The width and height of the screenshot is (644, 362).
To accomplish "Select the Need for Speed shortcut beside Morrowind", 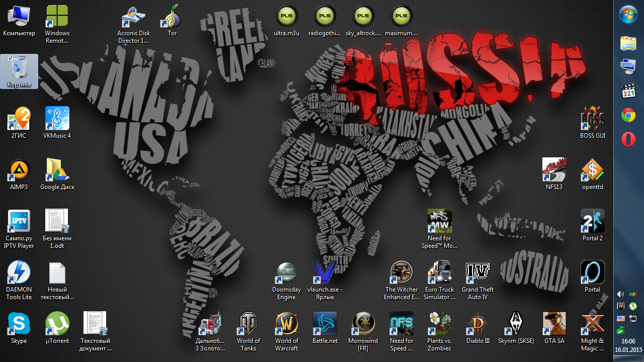I will point(401,332).
